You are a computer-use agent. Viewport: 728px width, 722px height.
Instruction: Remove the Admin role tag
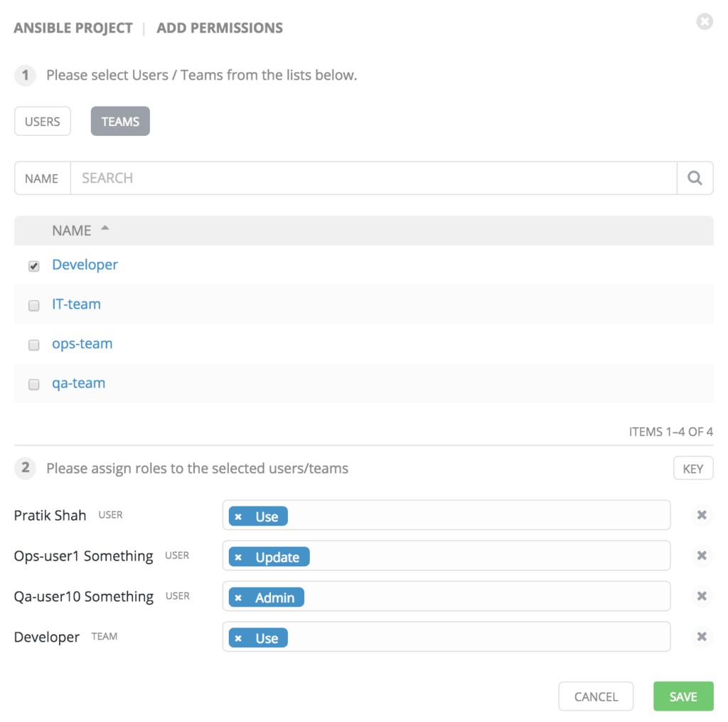click(x=238, y=598)
